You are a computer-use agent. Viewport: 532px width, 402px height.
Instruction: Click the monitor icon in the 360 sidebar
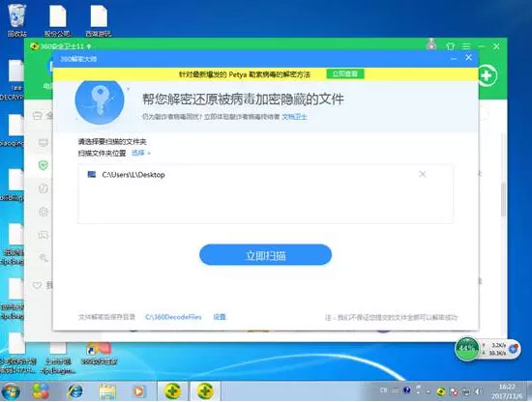pos(44,143)
